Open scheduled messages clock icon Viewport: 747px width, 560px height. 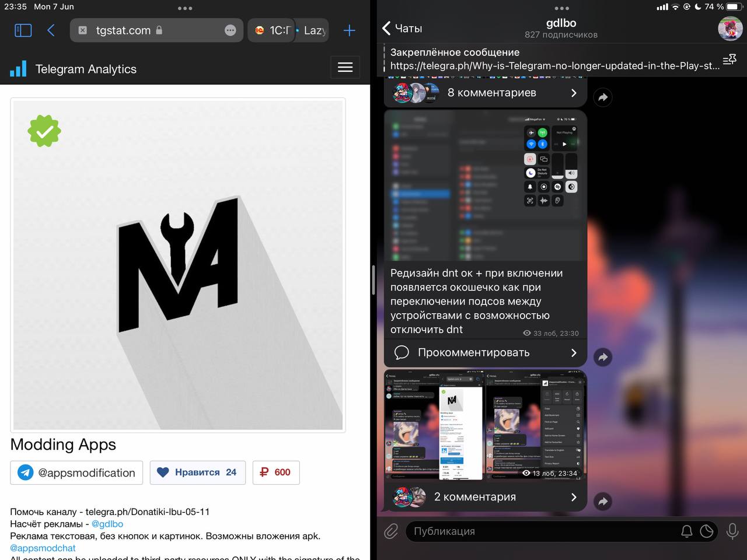[x=707, y=531]
